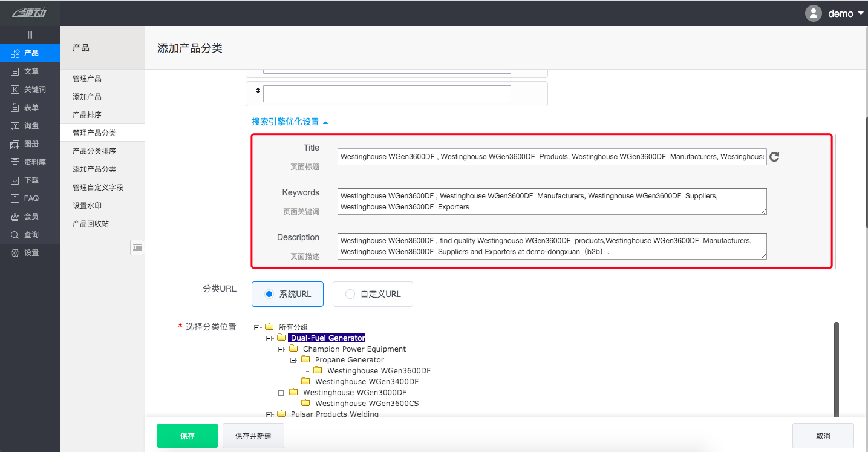Screen dimensions: 868x452
Task: Collapse the Champion Power Equipment tree node
Action: [x=281, y=349]
